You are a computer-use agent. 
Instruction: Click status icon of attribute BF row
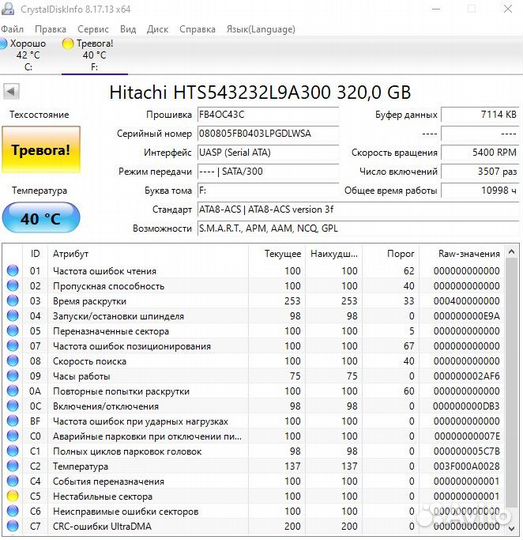(x=13, y=421)
